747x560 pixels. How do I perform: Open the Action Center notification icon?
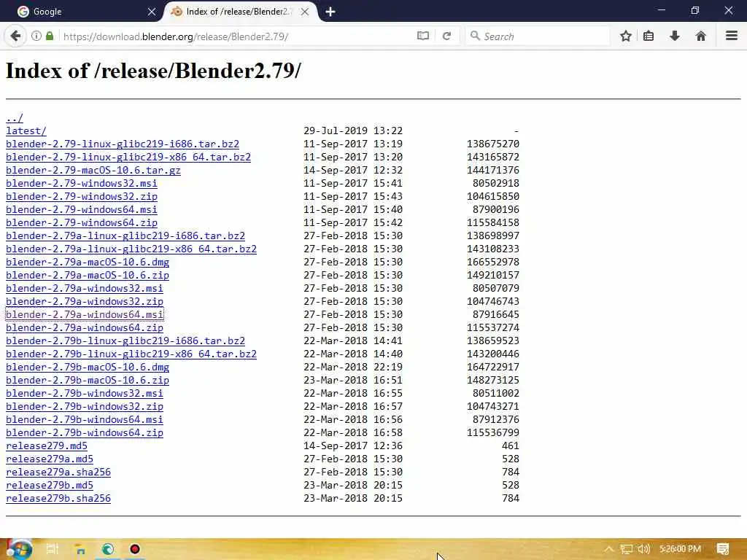[723, 549]
